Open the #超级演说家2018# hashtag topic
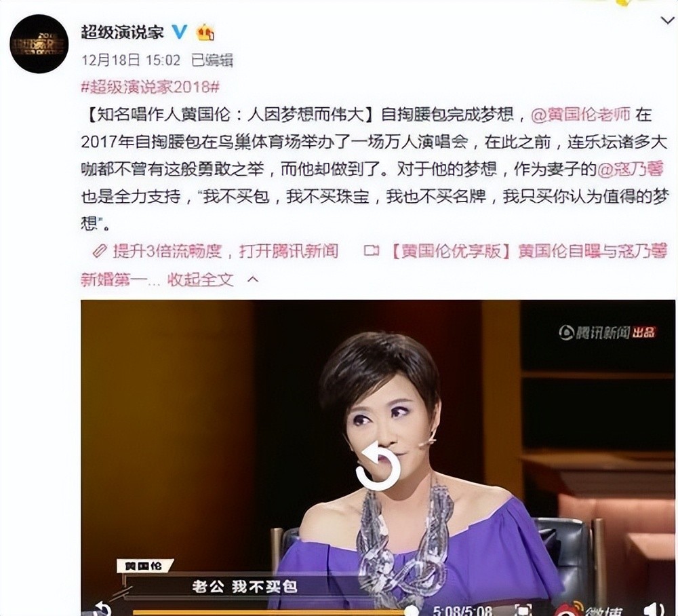The width and height of the screenshot is (678, 616). point(151,87)
